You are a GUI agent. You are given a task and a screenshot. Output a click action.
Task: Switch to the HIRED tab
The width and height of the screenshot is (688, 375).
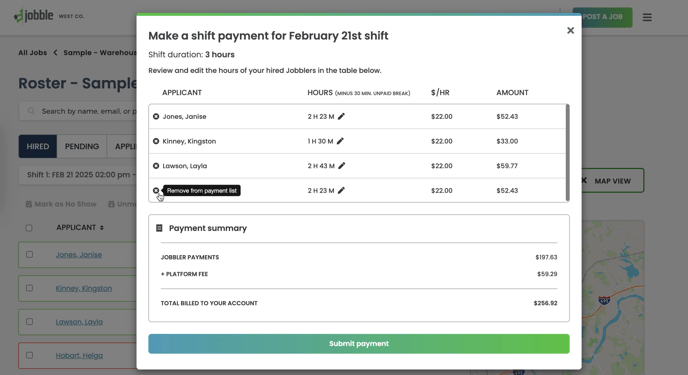tap(38, 146)
